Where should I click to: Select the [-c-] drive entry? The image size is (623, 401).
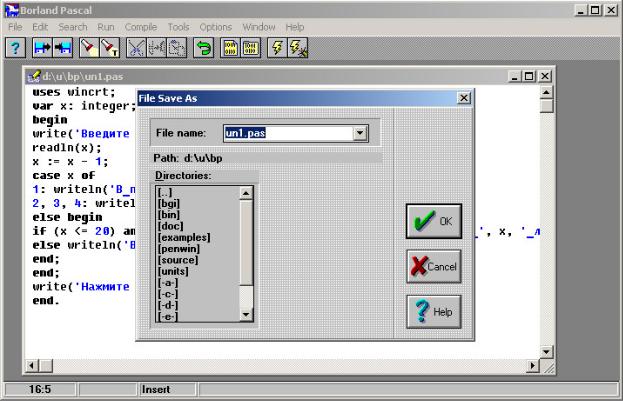coord(168,294)
